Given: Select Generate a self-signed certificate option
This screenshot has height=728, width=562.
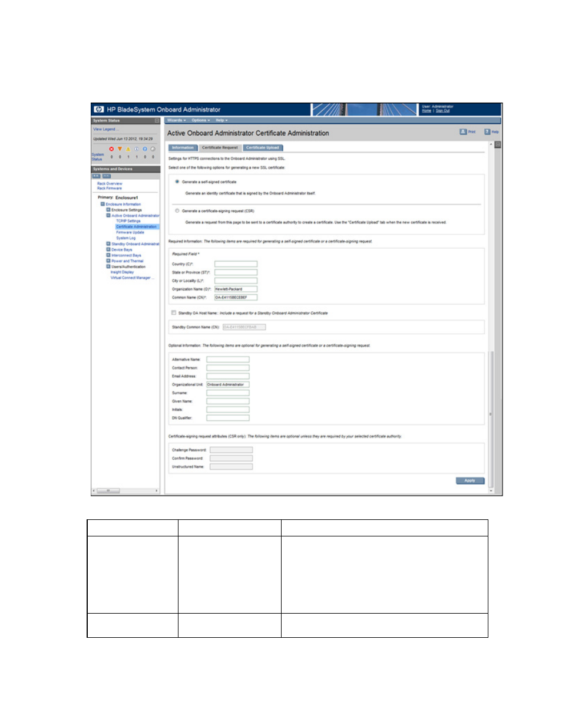Looking at the screenshot, I should pyautogui.click(x=177, y=182).
